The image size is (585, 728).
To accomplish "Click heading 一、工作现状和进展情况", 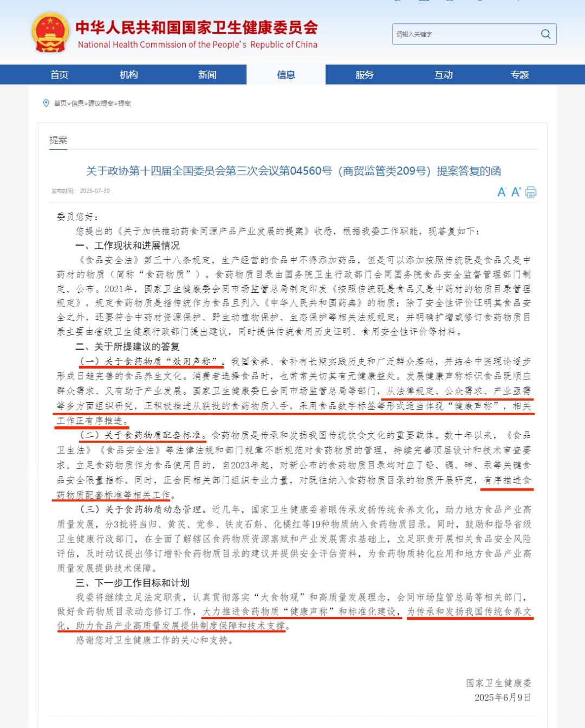I will (x=127, y=246).
